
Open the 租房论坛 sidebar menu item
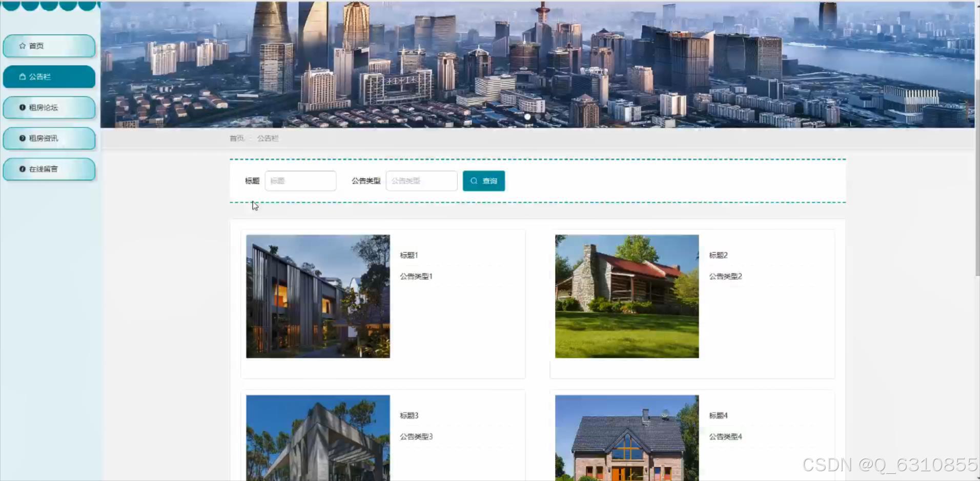[x=49, y=108]
